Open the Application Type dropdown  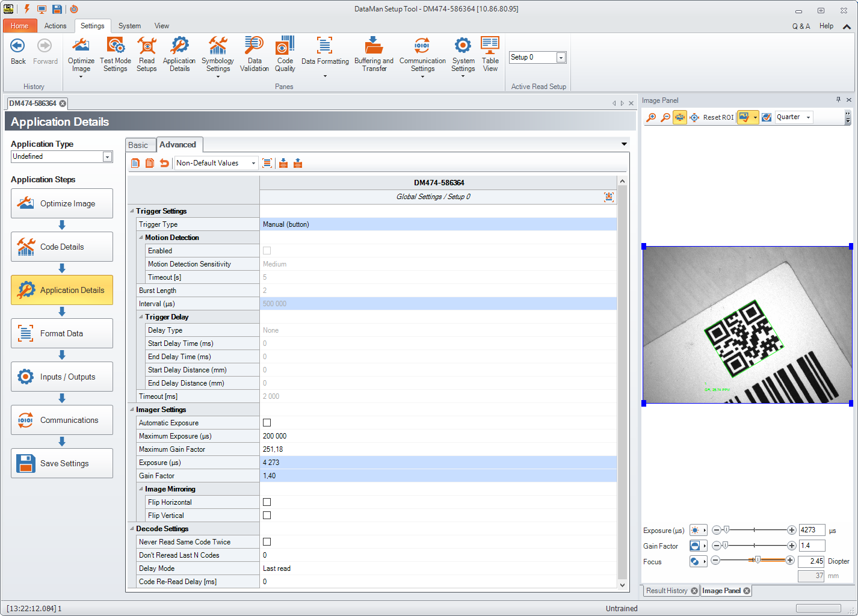(107, 157)
